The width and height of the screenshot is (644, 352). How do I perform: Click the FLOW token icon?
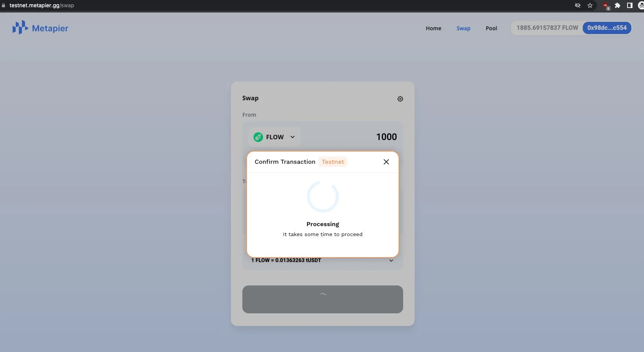[x=258, y=137]
